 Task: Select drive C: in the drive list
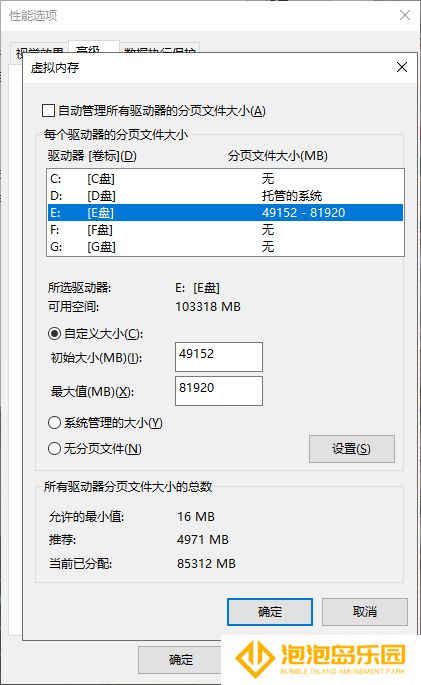[x=225, y=179]
